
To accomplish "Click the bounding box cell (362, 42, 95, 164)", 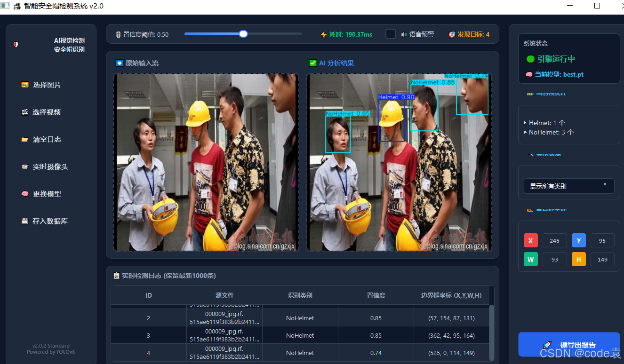I will [x=451, y=335].
